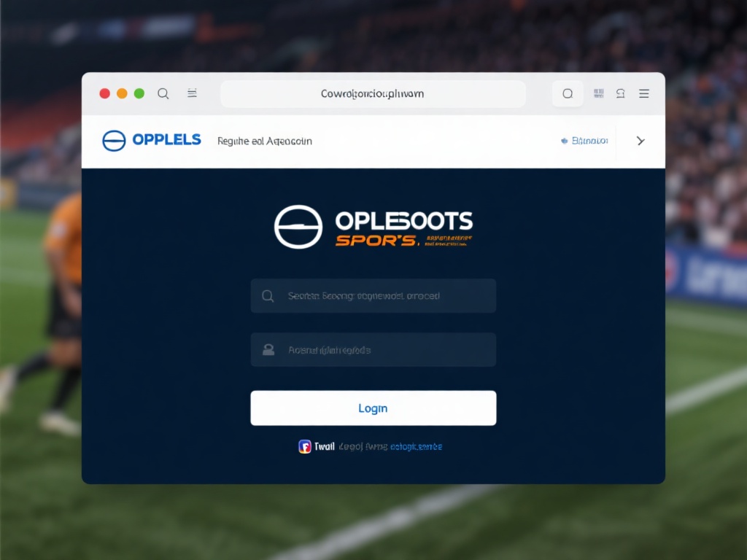Screen dimensions: 747x560
Task: Open the blue link below Login button
Action: point(416,447)
